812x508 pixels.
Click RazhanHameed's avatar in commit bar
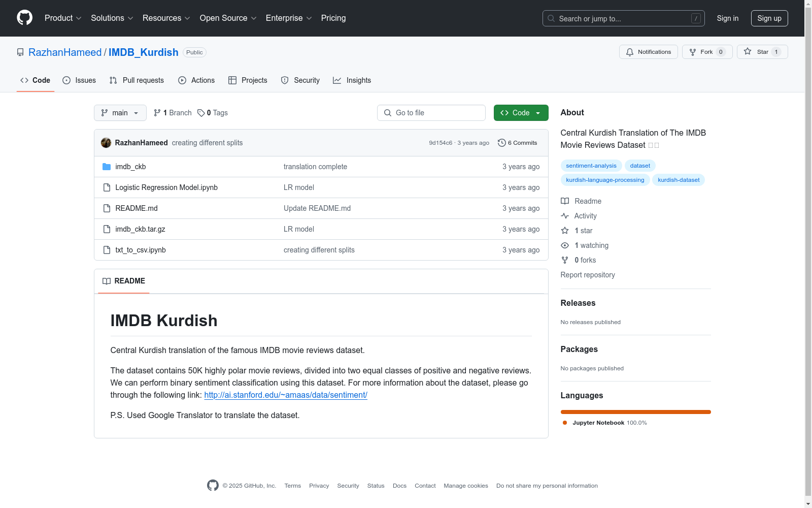[106, 143]
